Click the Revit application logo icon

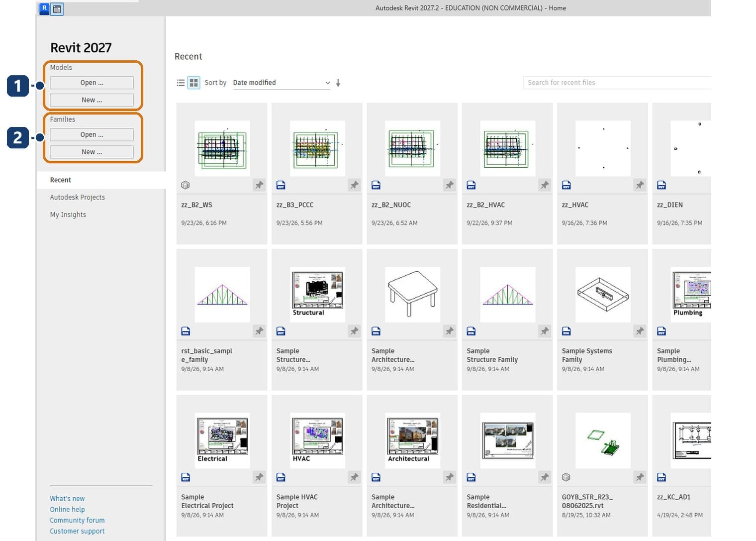click(x=44, y=8)
